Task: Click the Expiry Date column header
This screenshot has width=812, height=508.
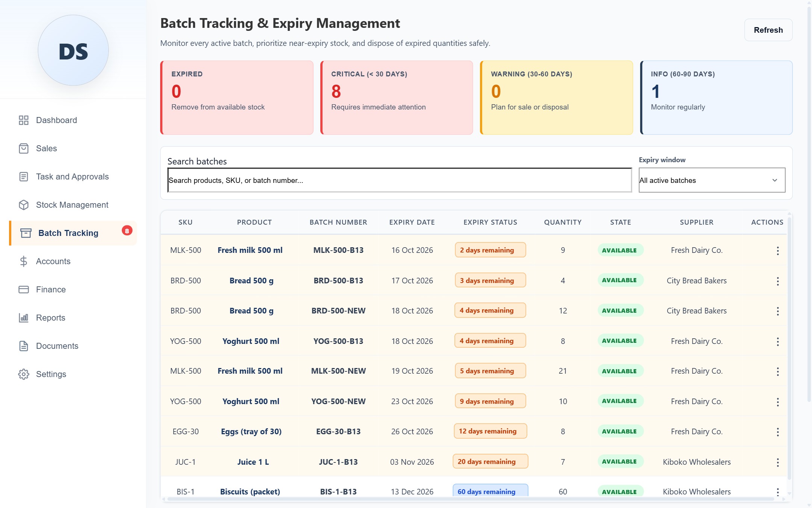Action: [412, 222]
